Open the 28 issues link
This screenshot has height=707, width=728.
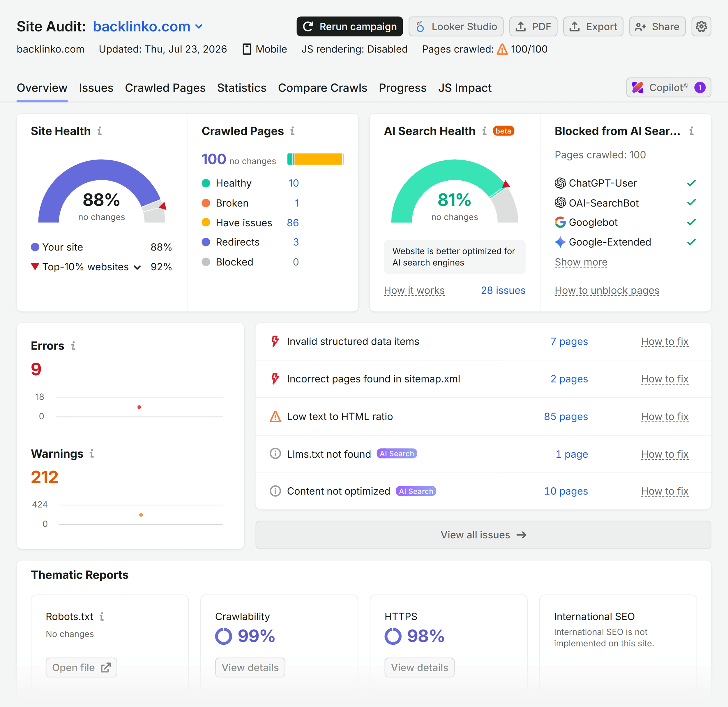pyautogui.click(x=503, y=290)
